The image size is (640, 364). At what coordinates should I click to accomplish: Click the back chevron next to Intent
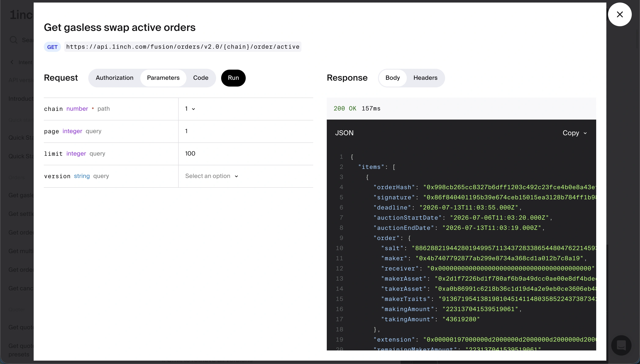[12, 62]
